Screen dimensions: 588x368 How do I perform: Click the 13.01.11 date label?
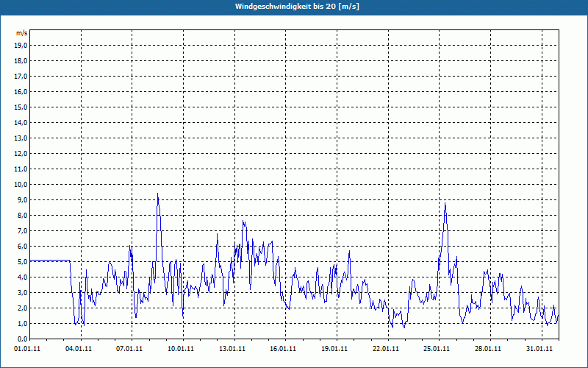[232, 348]
